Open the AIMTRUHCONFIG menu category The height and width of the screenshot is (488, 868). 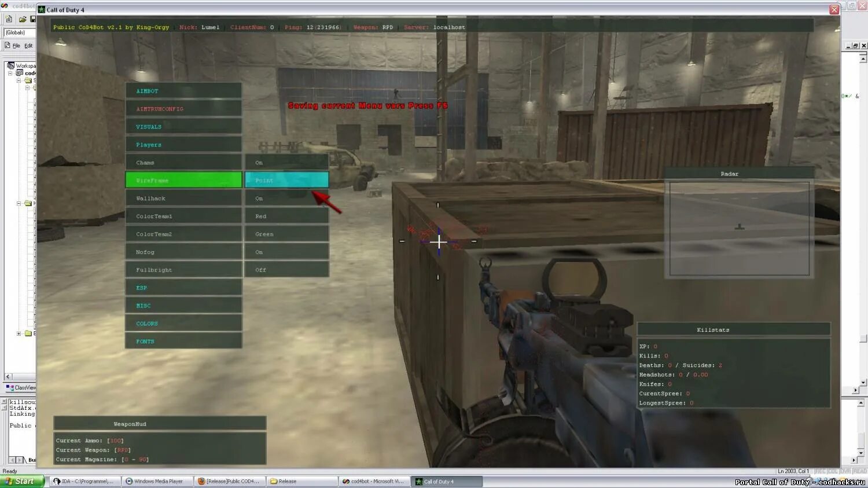(x=183, y=109)
